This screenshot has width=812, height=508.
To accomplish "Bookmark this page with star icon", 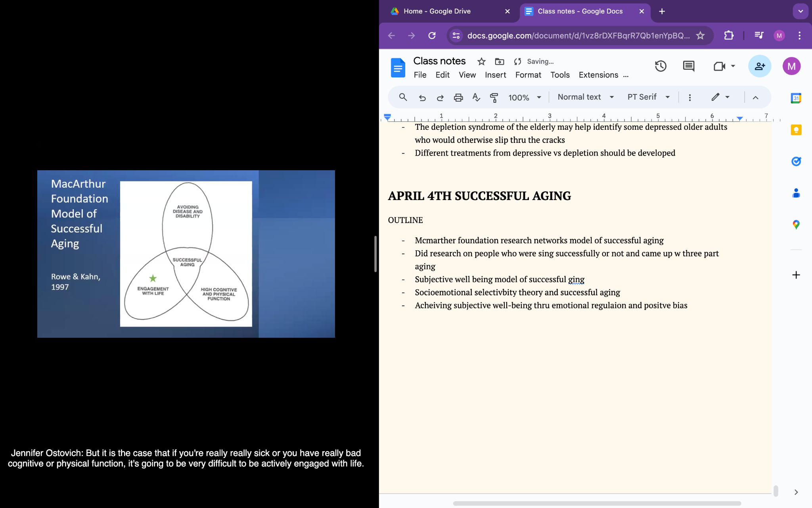I will point(700,36).
